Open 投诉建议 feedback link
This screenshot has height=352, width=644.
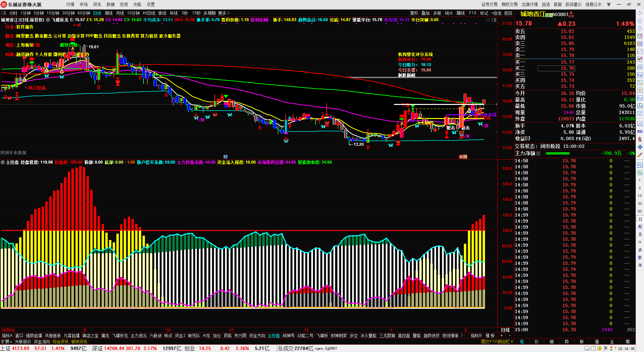point(573,4)
